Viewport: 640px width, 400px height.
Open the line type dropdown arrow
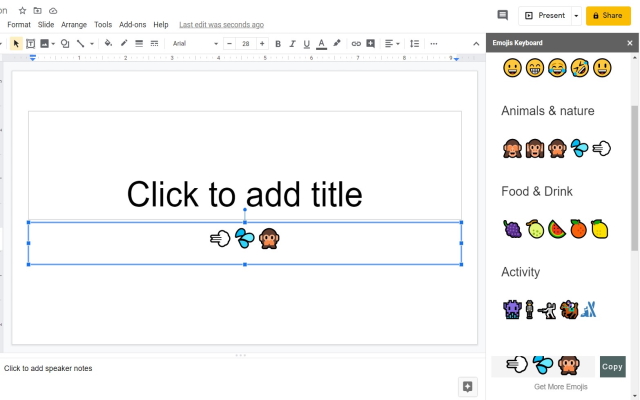tap(92, 44)
